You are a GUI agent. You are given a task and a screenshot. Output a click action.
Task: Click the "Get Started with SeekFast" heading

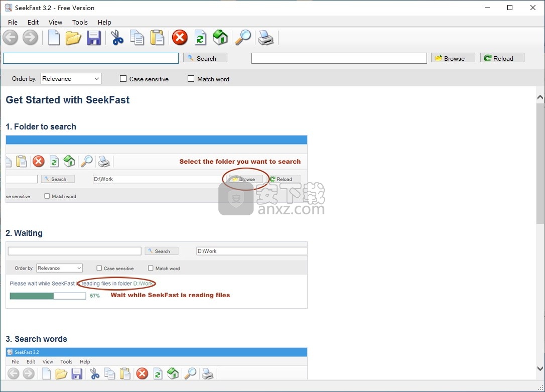click(x=67, y=100)
